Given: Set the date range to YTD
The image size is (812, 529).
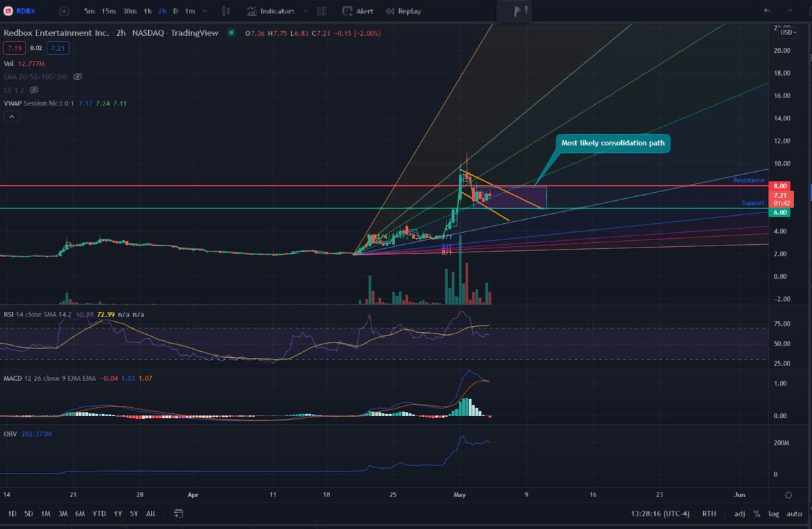Looking at the screenshot, I should click(x=99, y=514).
